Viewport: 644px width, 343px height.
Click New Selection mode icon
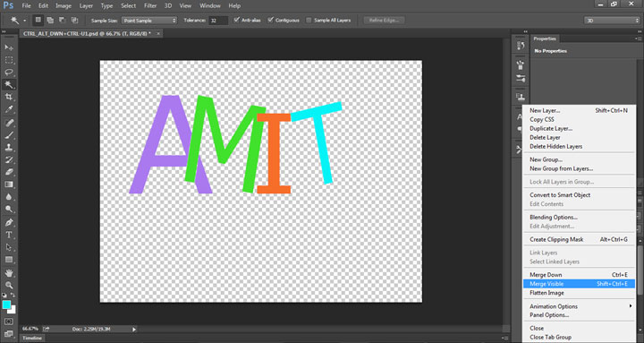[38, 20]
